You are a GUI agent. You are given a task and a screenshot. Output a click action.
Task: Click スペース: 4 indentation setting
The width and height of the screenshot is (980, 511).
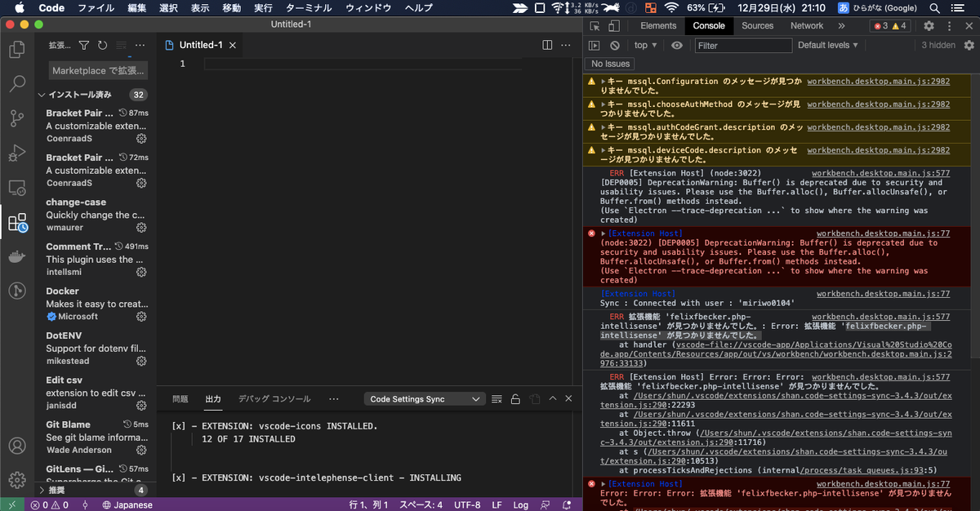(421, 505)
